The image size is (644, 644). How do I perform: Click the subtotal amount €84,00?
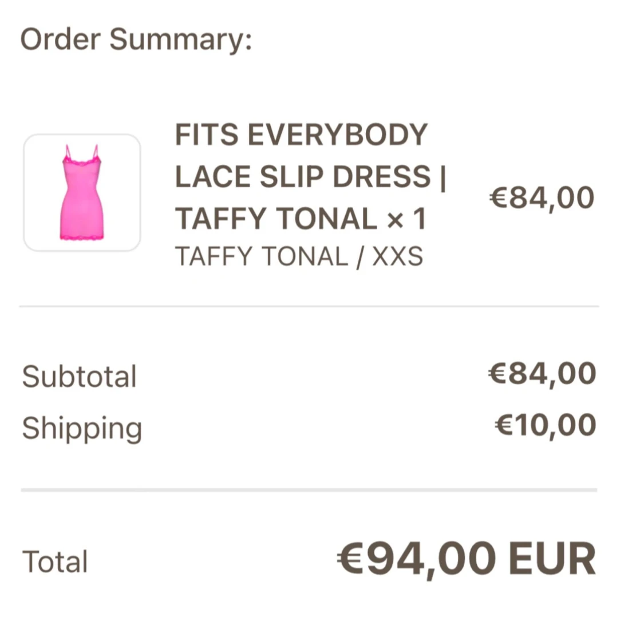[542, 374]
